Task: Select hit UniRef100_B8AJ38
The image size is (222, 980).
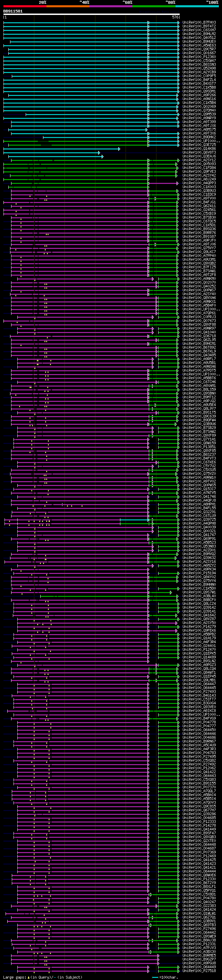Action: [199, 940]
